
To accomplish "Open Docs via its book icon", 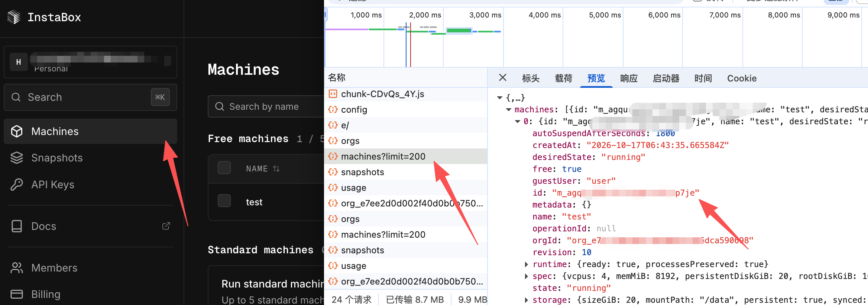I will pos(17,226).
